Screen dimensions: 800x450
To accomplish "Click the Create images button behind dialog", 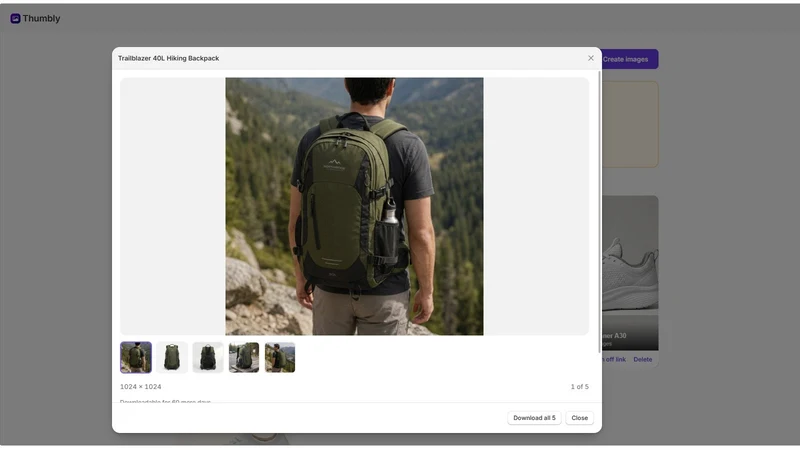I will pos(629,59).
